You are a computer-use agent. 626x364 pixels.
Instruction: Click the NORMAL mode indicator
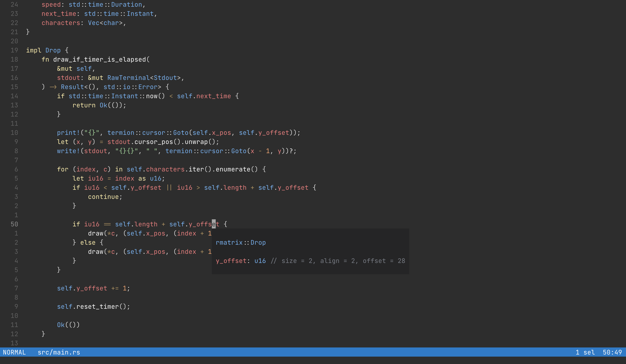tap(15, 352)
